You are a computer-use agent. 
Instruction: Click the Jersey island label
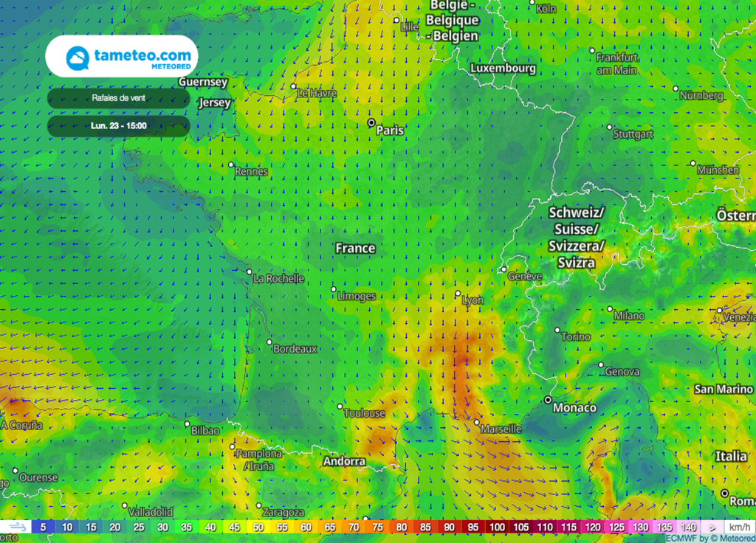click(x=215, y=103)
